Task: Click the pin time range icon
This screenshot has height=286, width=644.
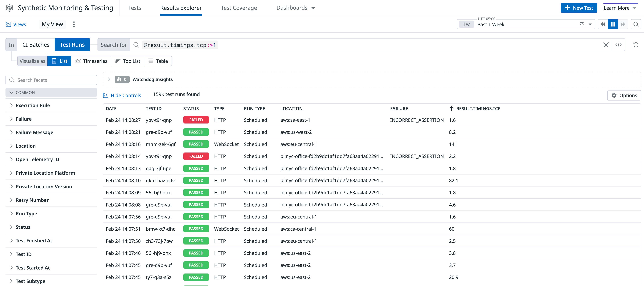Action: pos(582,24)
